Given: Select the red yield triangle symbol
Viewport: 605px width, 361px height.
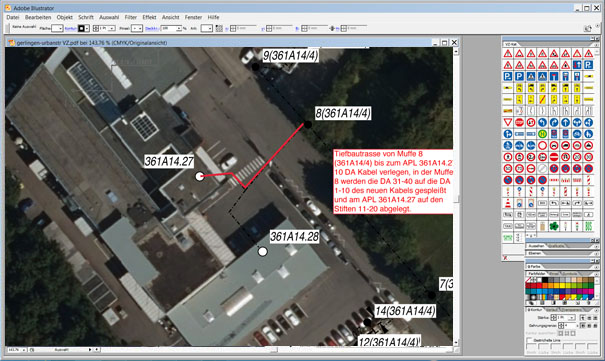Looking at the screenshot, I should point(508,122).
